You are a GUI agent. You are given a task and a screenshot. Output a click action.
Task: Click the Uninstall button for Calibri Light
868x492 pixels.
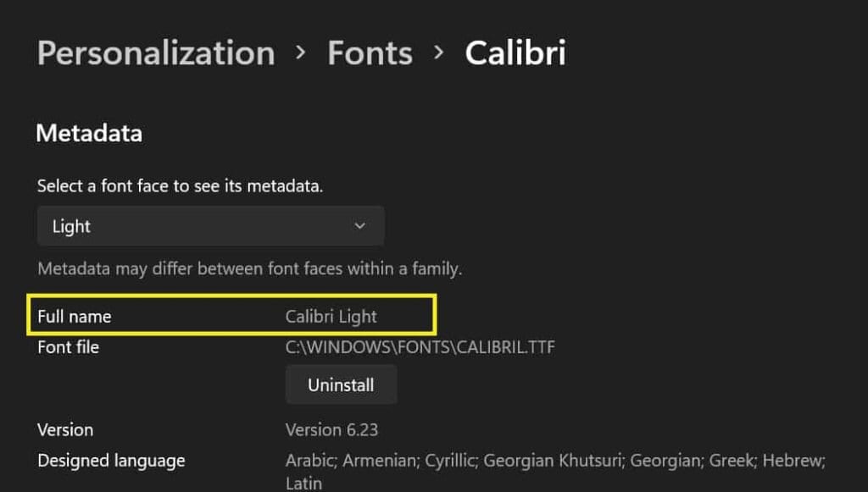(x=341, y=384)
